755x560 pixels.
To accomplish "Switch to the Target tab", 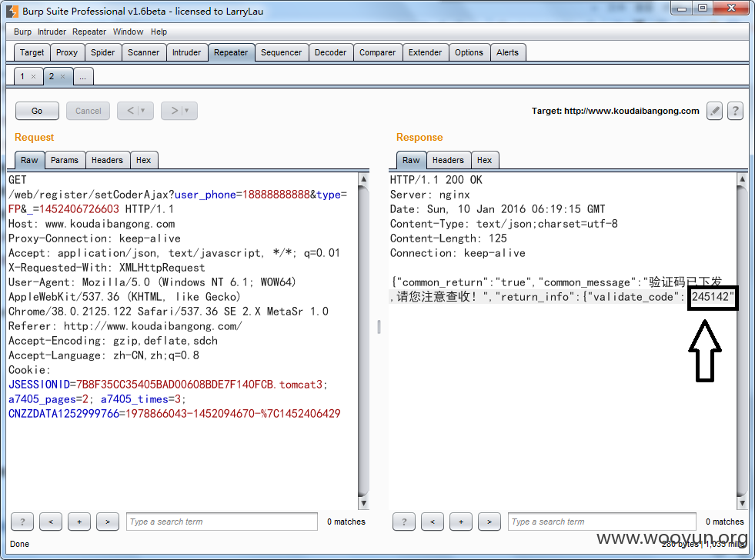I will tap(32, 52).
